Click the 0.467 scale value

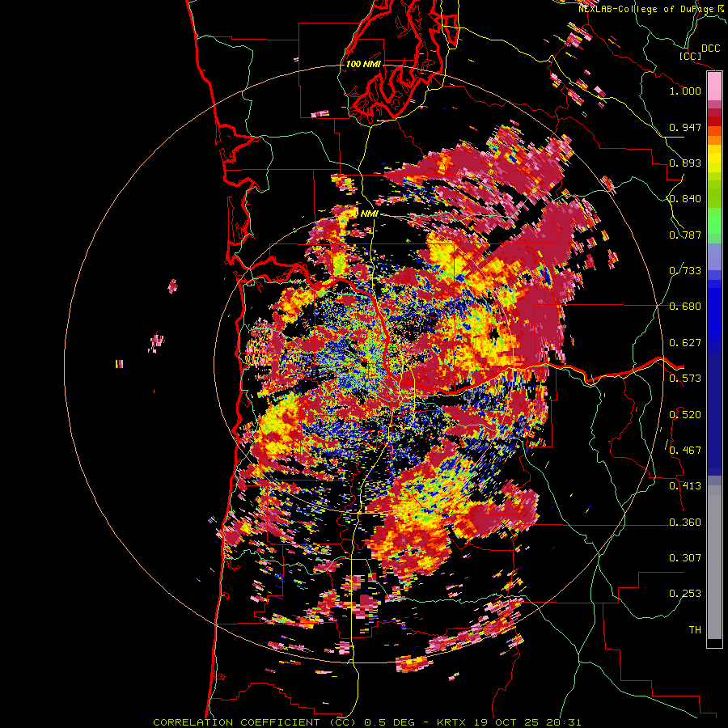(685, 451)
